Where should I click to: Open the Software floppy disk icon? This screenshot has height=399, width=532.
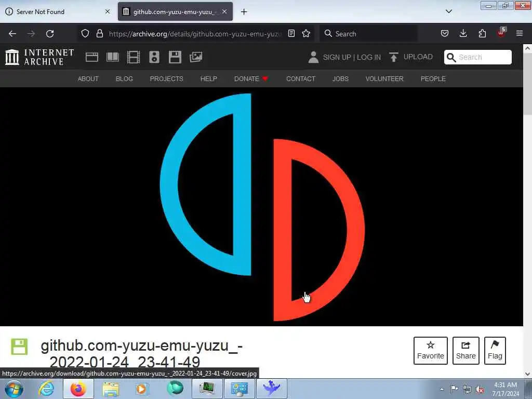click(x=175, y=57)
